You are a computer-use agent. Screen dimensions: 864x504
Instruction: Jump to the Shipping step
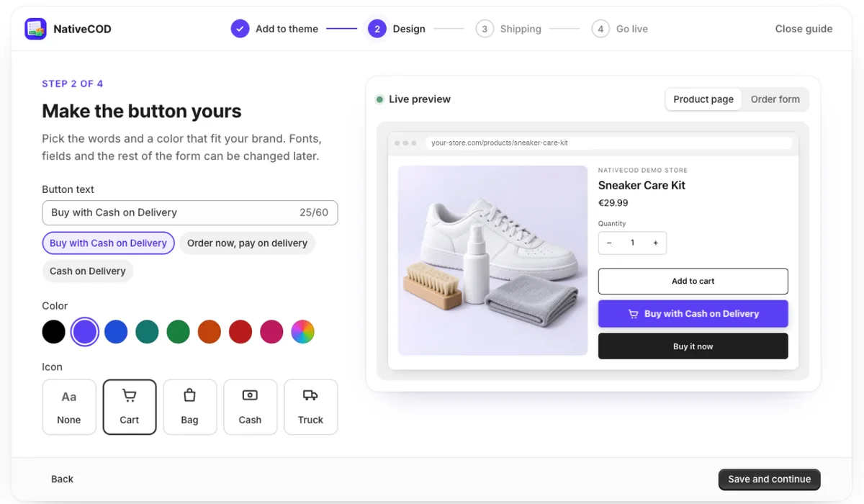tap(521, 29)
